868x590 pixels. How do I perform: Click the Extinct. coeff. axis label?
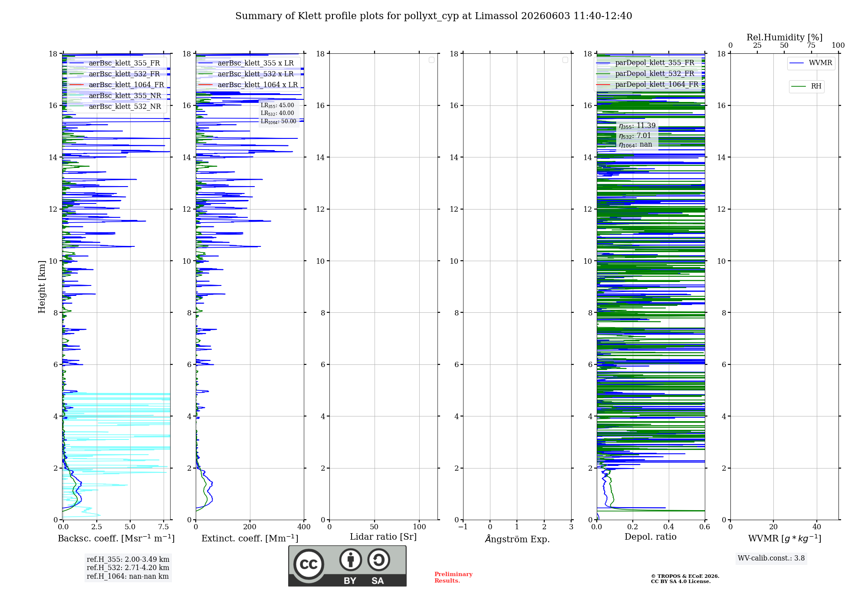(x=250, y=538)
